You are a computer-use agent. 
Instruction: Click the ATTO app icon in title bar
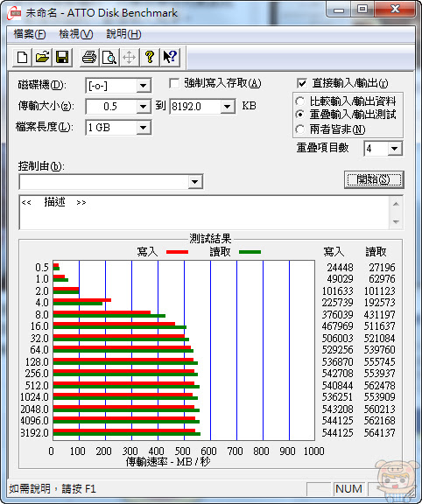tap(14, 13)
